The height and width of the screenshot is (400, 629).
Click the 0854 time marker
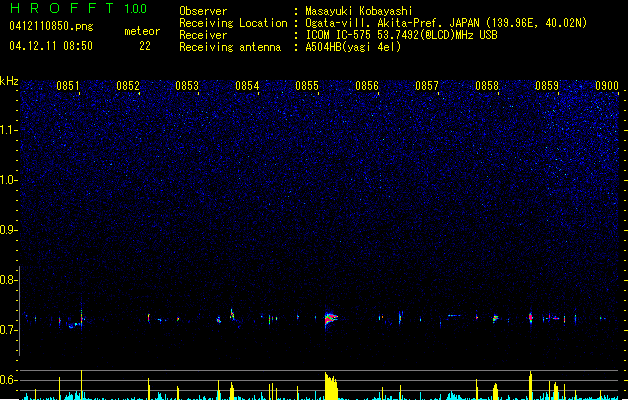247,86
